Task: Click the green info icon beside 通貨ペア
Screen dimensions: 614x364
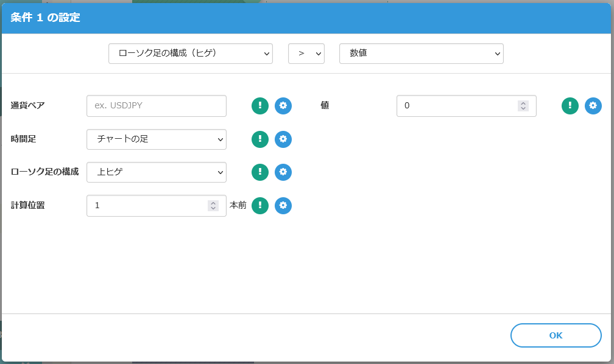Action: click(260, 106)
